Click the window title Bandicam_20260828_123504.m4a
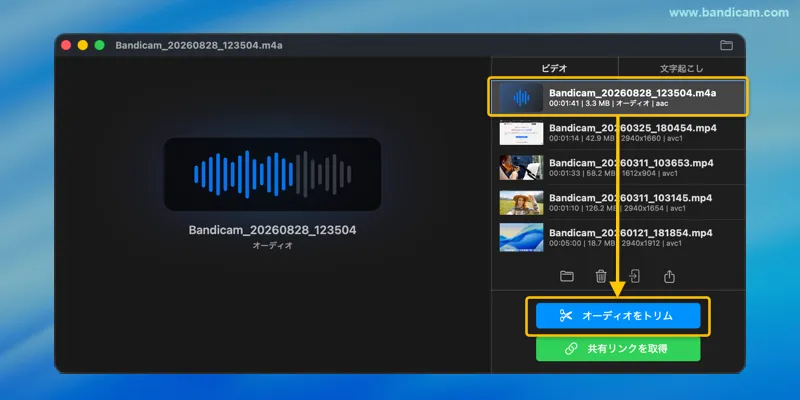The image size is (800, 400). click(x=199, y=45)
